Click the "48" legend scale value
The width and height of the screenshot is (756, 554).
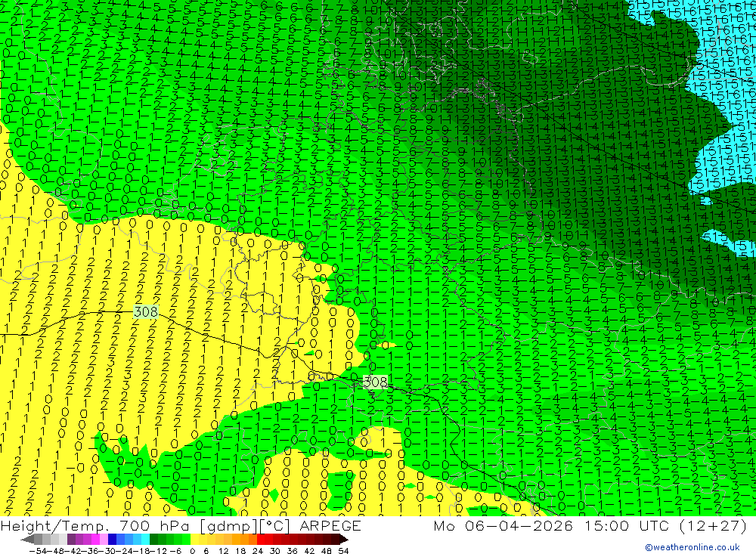[327, 551]
